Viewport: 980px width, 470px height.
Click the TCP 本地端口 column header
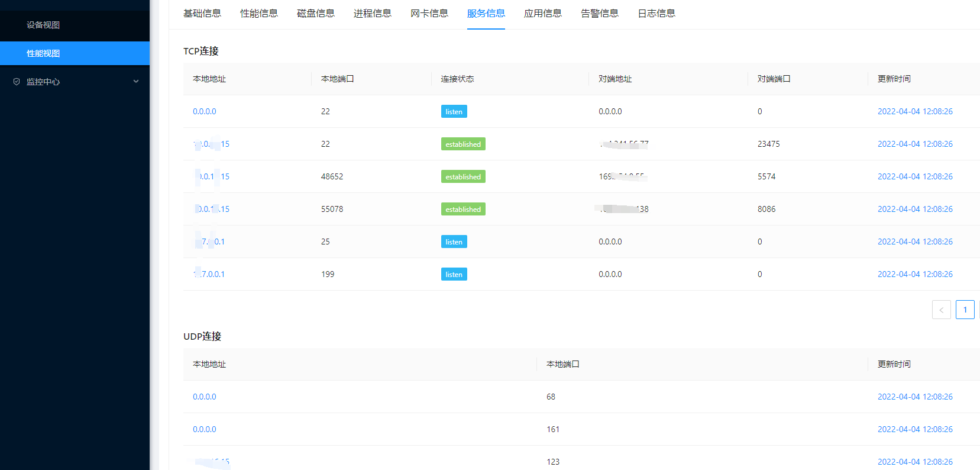click(338, 79)
